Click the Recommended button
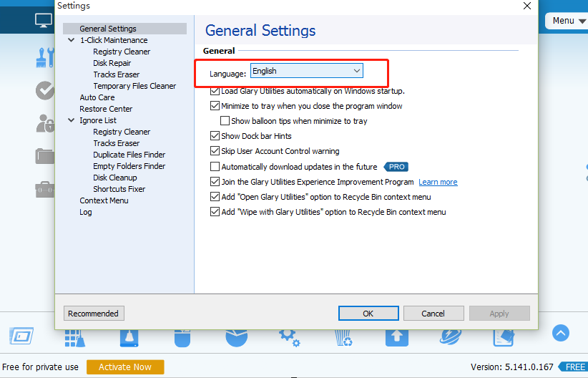This screenshot has width=588, height=378. click(94, 313)
